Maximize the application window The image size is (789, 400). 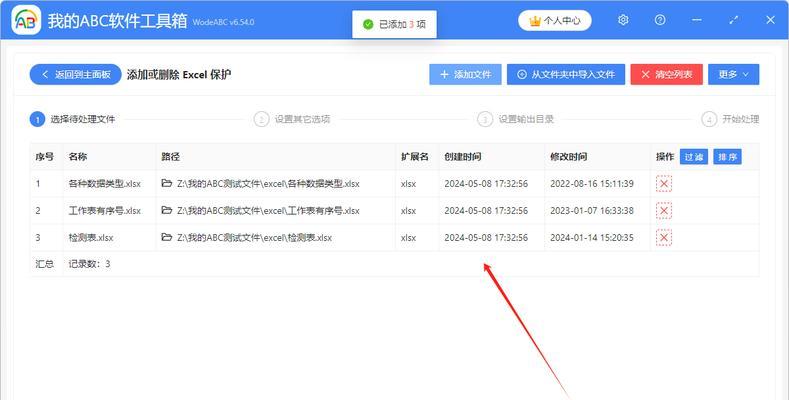coord(733,20)
